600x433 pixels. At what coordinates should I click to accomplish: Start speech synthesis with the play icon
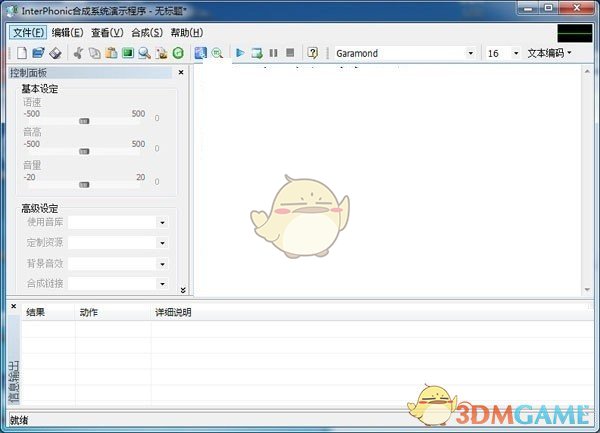pyautogui.click(x=240, y=53)
